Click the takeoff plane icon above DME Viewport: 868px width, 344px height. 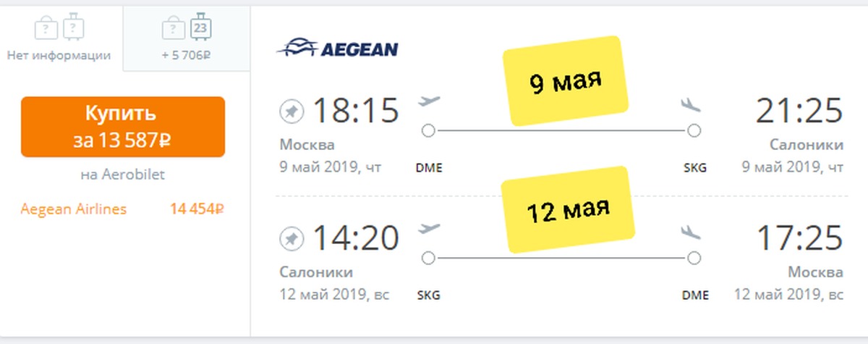tap(430, 101)
